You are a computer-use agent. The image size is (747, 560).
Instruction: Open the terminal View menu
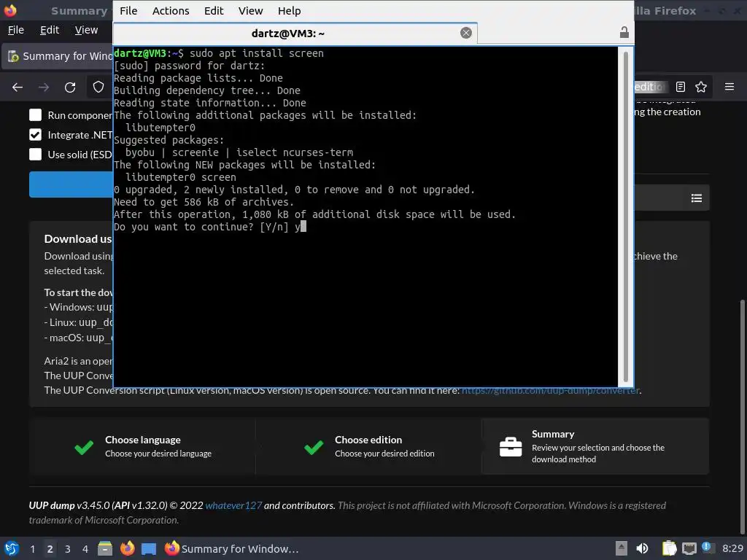tap(251, 10)
